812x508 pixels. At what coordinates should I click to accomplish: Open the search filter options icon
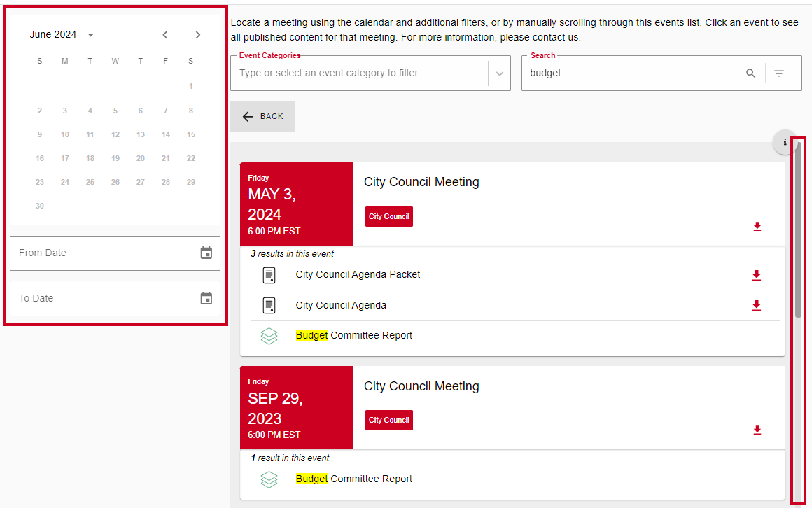779,73
